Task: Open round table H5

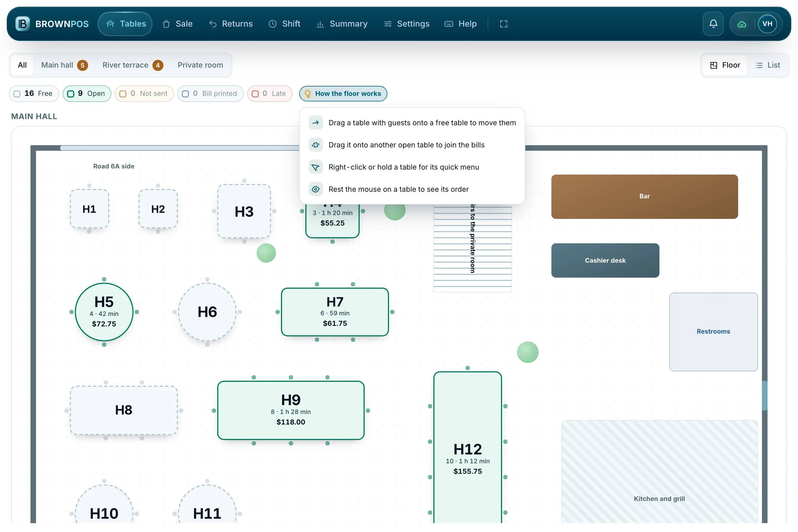Action: coord(104,312)
